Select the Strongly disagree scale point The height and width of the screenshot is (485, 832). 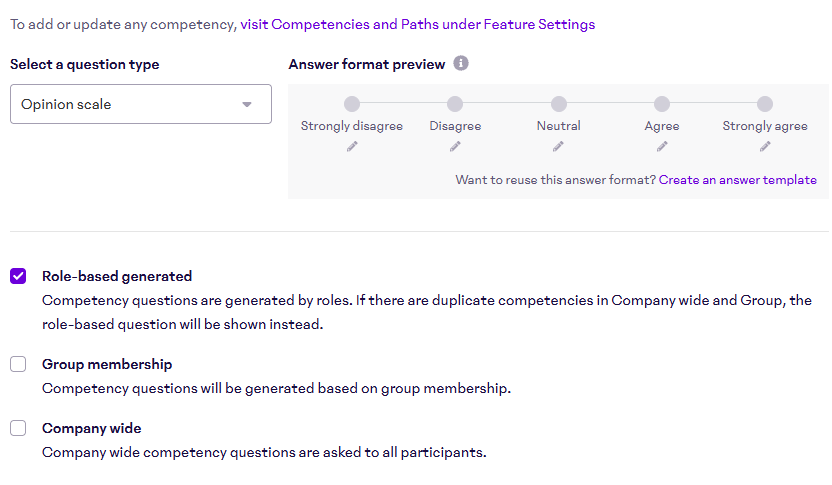pyautogui.click(x=352, y=104)
